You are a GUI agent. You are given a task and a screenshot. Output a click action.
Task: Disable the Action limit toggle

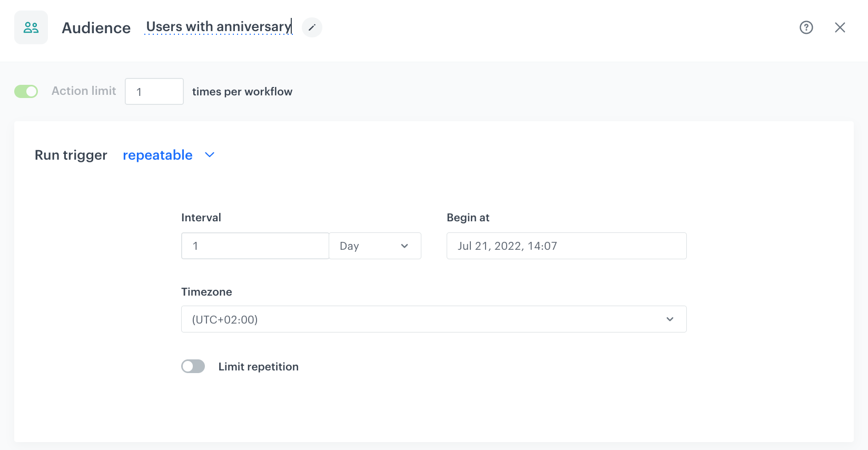tap(26, 92)
